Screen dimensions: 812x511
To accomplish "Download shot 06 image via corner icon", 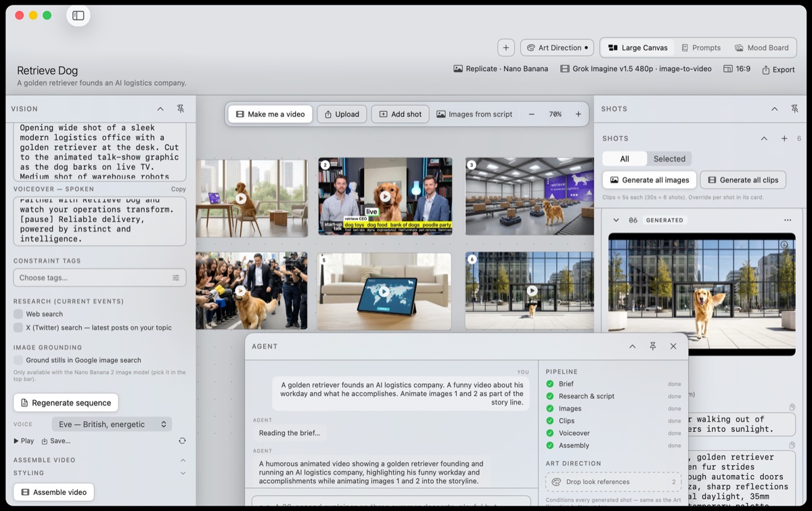I will pyautogui.click(x=784, y=245).
